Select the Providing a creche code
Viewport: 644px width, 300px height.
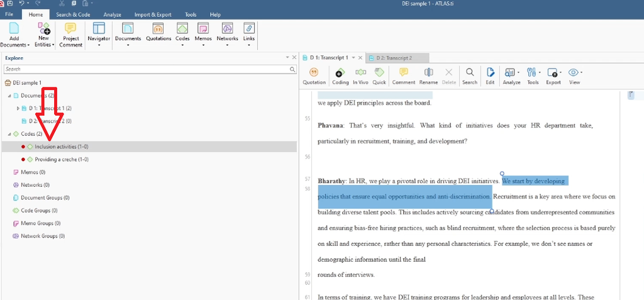pos(62,160)
